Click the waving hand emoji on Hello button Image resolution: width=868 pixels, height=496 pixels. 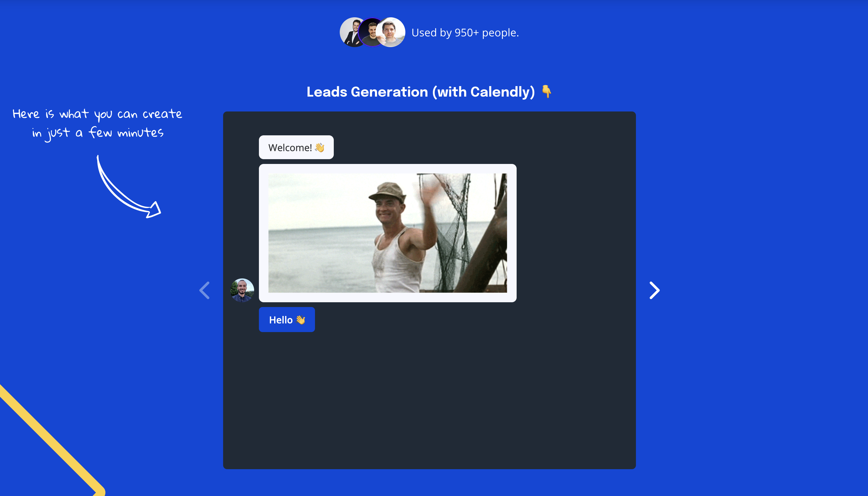coord(301,320)
